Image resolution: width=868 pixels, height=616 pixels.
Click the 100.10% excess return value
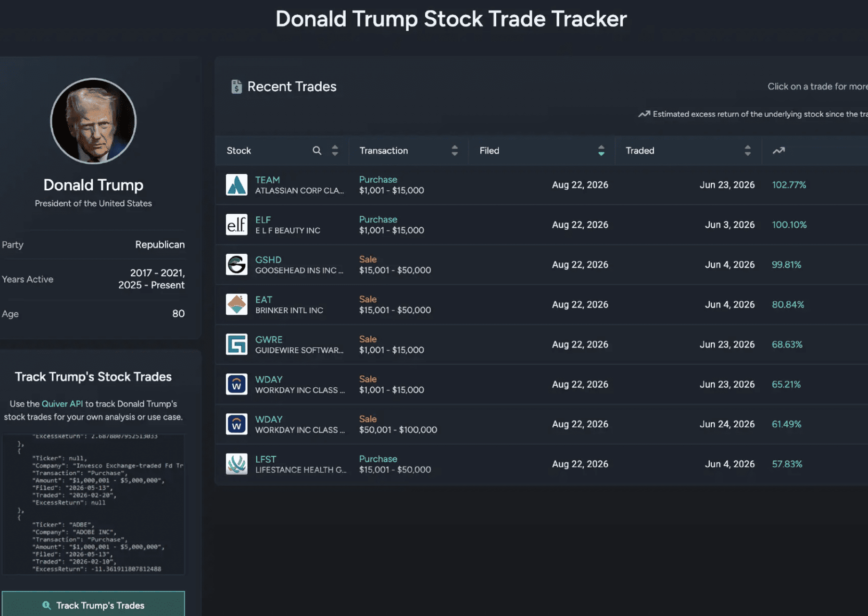tap(789, 225)
